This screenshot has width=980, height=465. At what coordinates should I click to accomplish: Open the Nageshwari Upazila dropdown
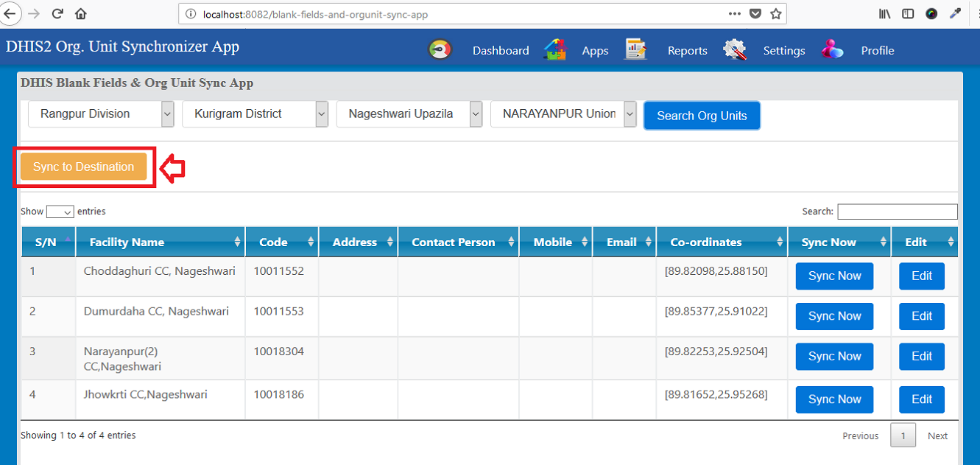click(x=409, y=114)
